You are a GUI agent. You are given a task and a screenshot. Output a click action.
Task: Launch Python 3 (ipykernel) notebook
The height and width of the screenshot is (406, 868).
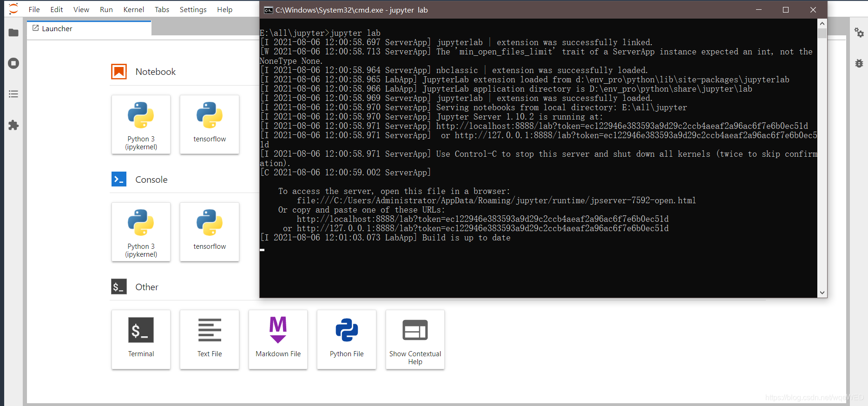tap(141, 125)
